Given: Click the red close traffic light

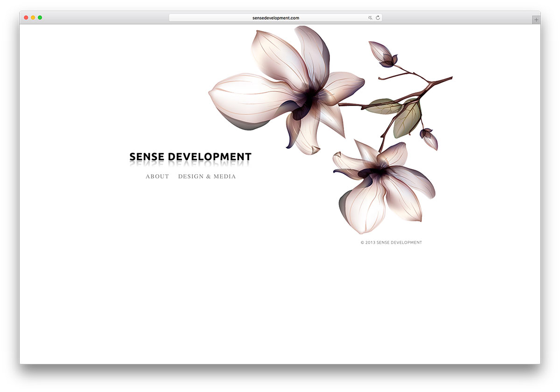Looking at the screenshot, I should point(26,17).
